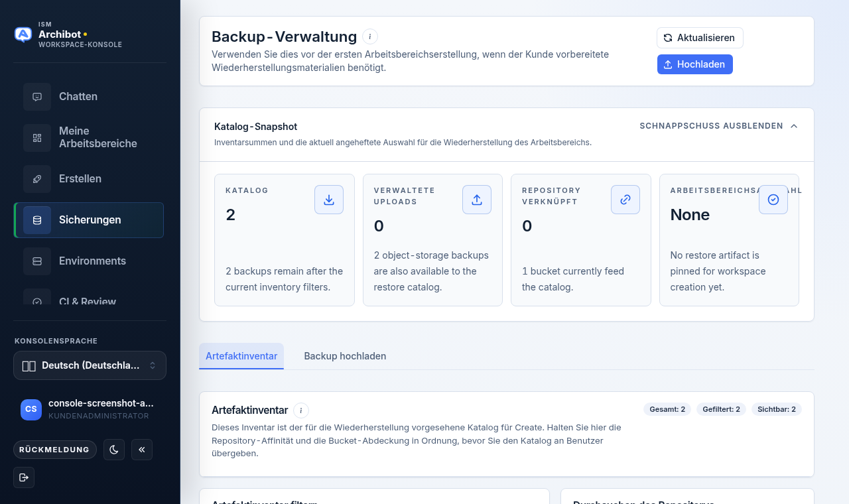Click the book icon in language selector
Image resolution: width=849 pixels, height=504 pixels.
tap(29, 366)
